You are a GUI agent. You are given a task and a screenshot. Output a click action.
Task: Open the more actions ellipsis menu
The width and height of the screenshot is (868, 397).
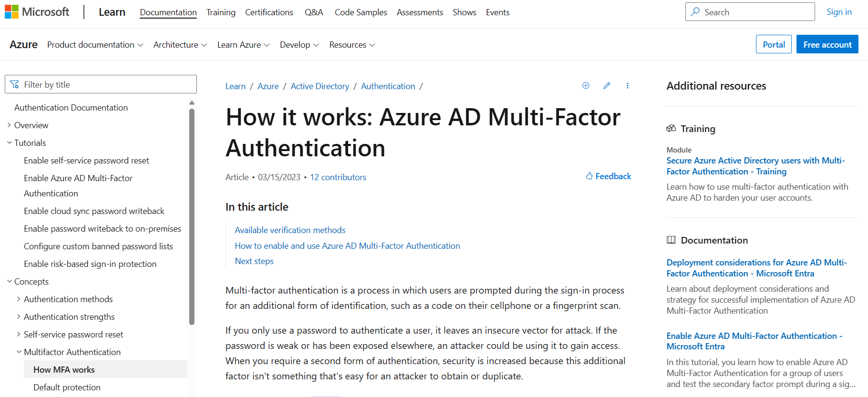point(627,85)
